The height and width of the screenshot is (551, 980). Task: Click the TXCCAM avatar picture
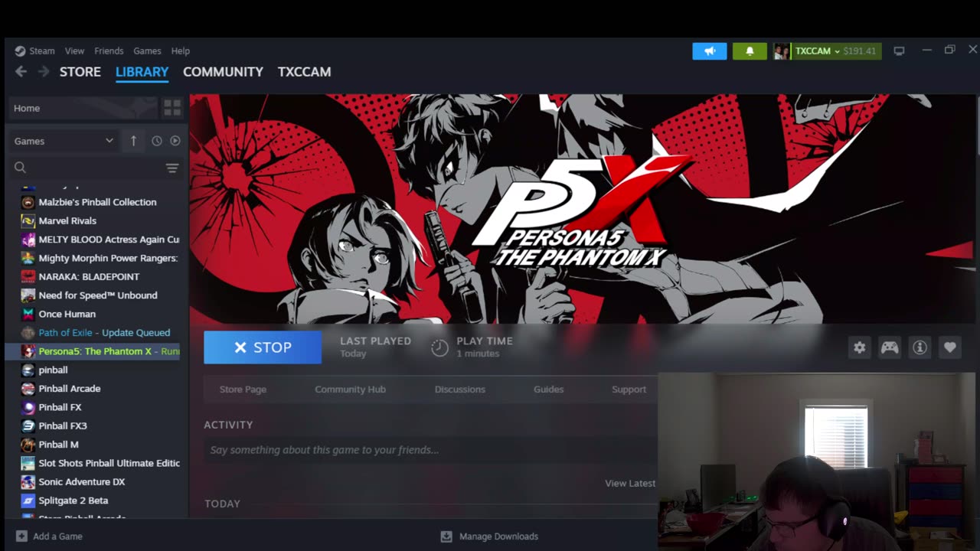[782, 51]
